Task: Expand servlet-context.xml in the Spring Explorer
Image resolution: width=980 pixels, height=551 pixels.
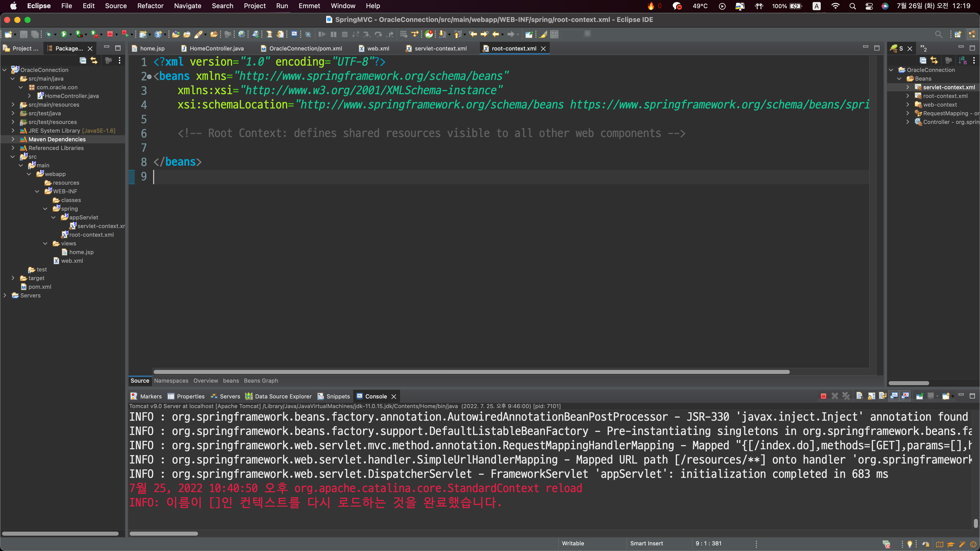Action: point(907,87)
